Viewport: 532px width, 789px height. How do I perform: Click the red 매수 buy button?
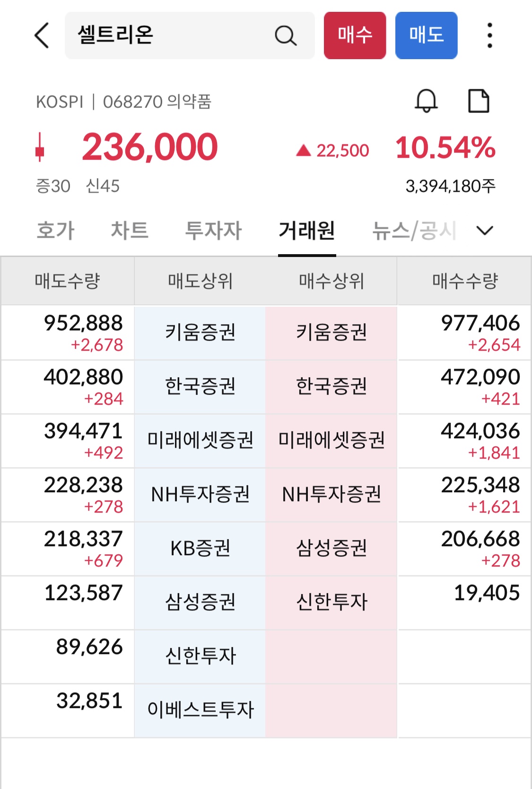[355, 35]
